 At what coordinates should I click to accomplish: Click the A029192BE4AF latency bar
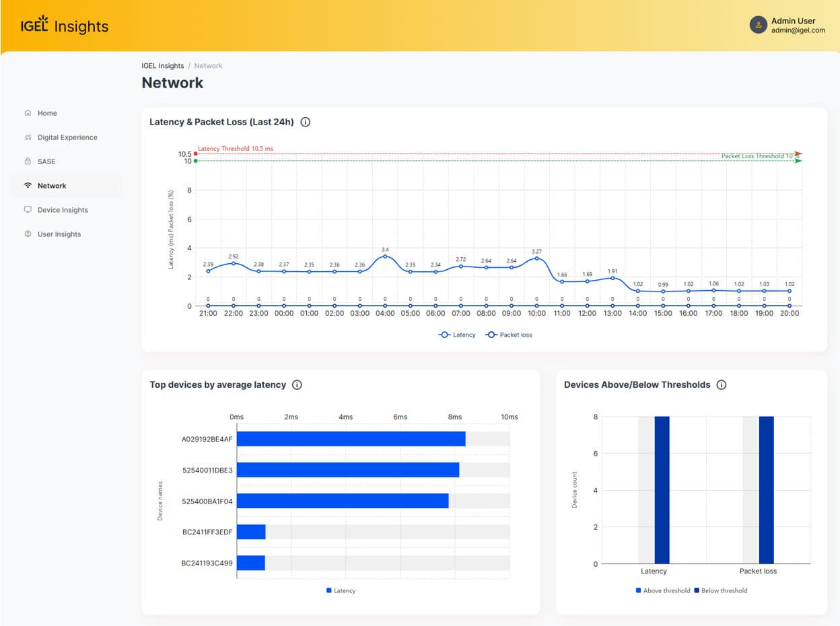[351, 439]
